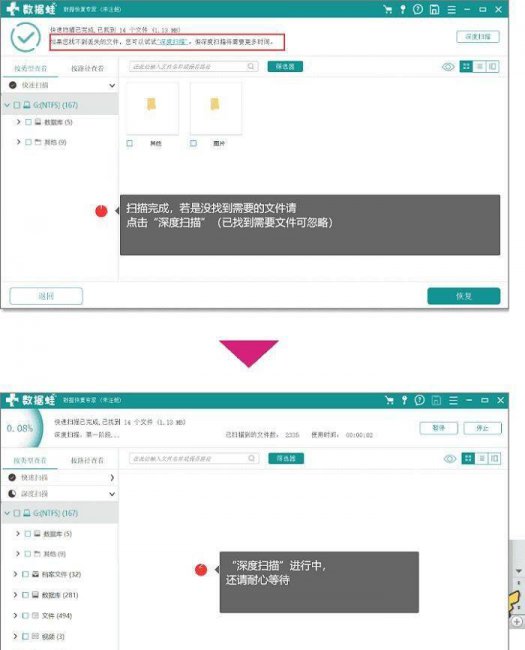Check the 档案文件 (32) checkbox
This screenshot has height=650, width=525.
point(25,574)
